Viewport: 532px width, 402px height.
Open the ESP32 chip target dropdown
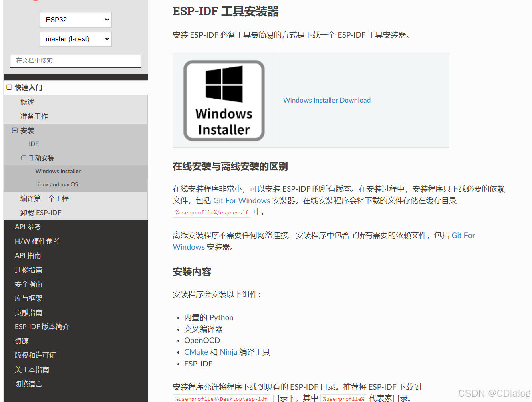(76, 20)
